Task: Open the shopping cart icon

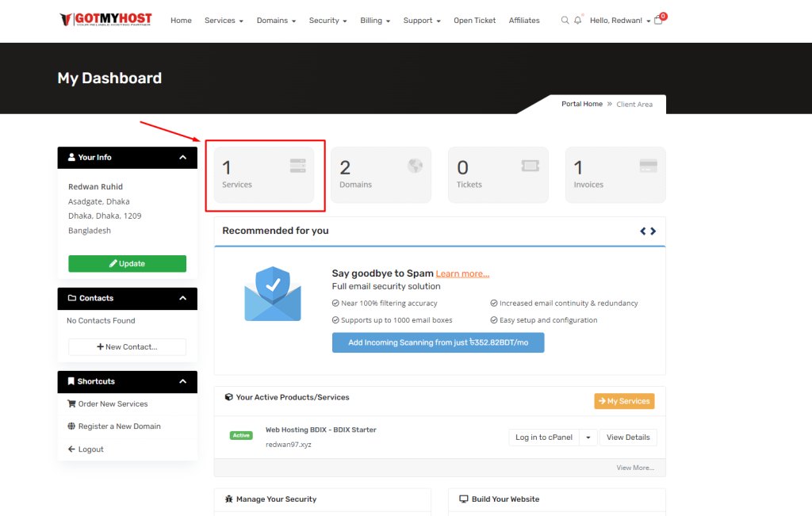Action: (x=659, y=21)
